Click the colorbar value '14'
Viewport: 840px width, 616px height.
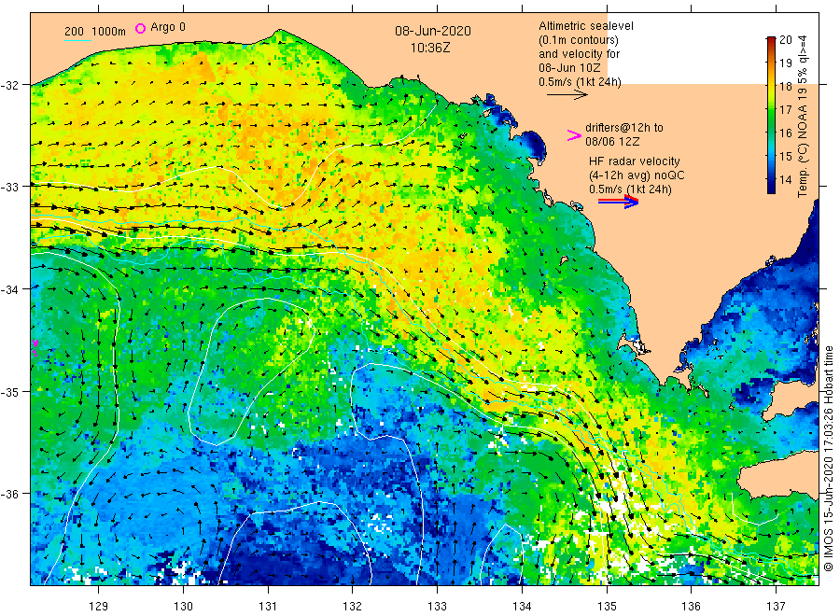pos(785,180)
